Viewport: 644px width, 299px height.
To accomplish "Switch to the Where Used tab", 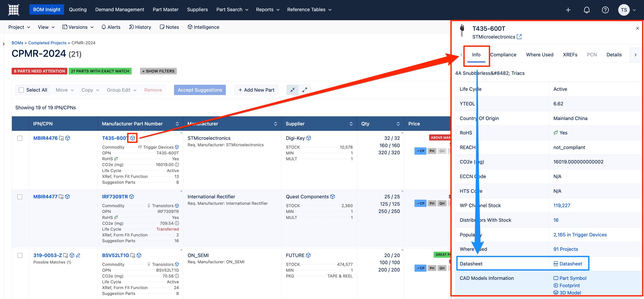I will coord(539,55).
